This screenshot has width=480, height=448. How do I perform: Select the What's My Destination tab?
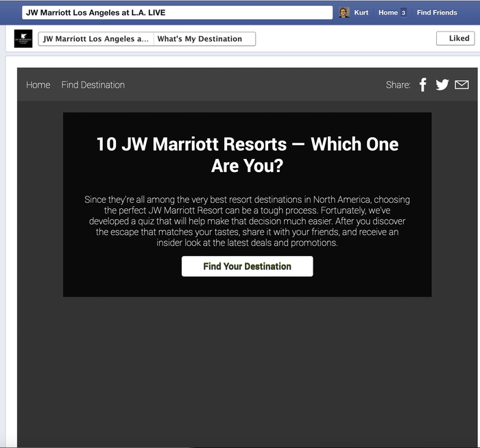(204, 39)
